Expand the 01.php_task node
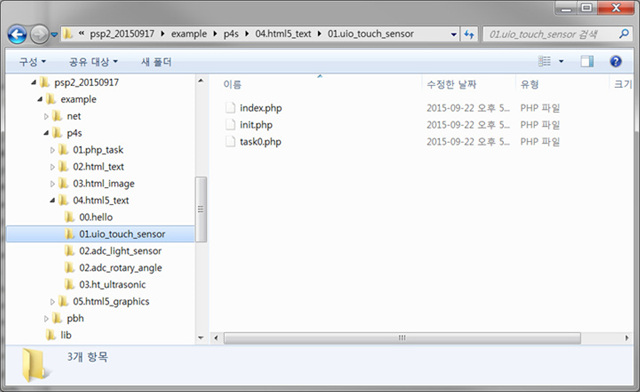Viewport: 640px width, 392px height. (x=52, y=150)
